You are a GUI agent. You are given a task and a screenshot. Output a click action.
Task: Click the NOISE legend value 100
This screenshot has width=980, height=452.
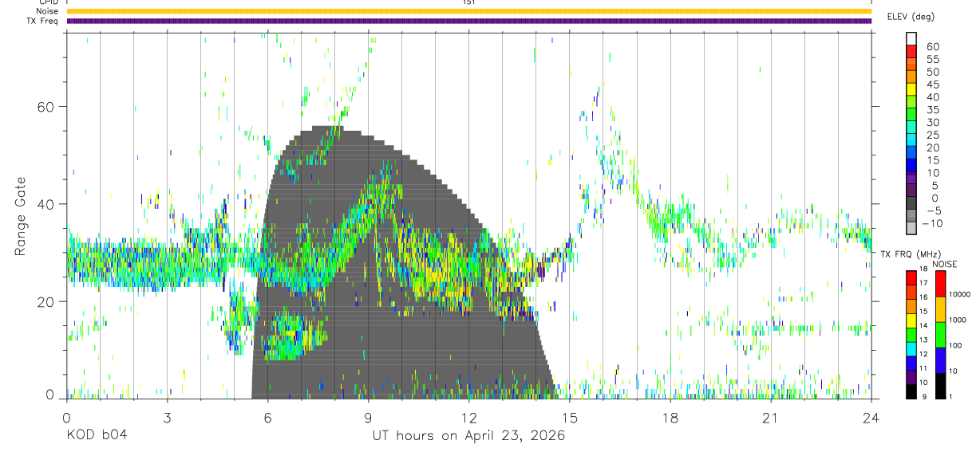(955, 345)
